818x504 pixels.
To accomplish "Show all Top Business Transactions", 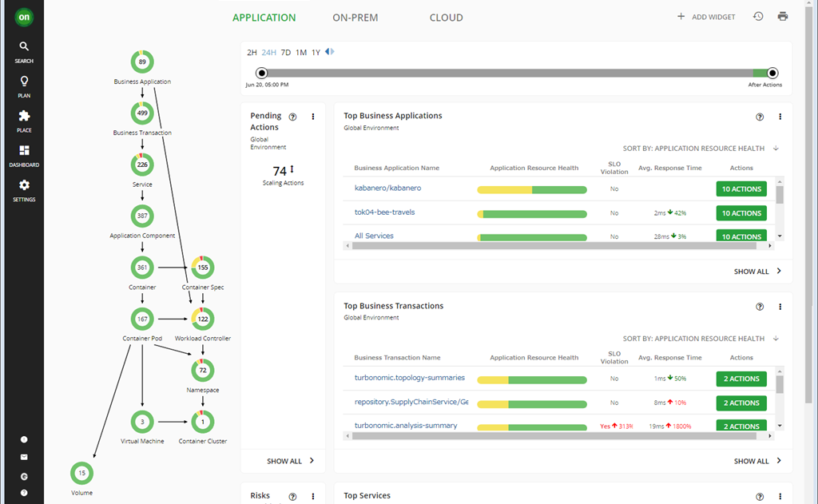I will tap(757, 461).
